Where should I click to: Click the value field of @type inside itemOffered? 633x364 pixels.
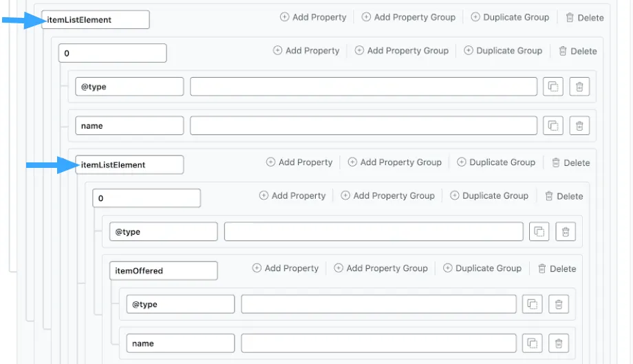(378, 304)
